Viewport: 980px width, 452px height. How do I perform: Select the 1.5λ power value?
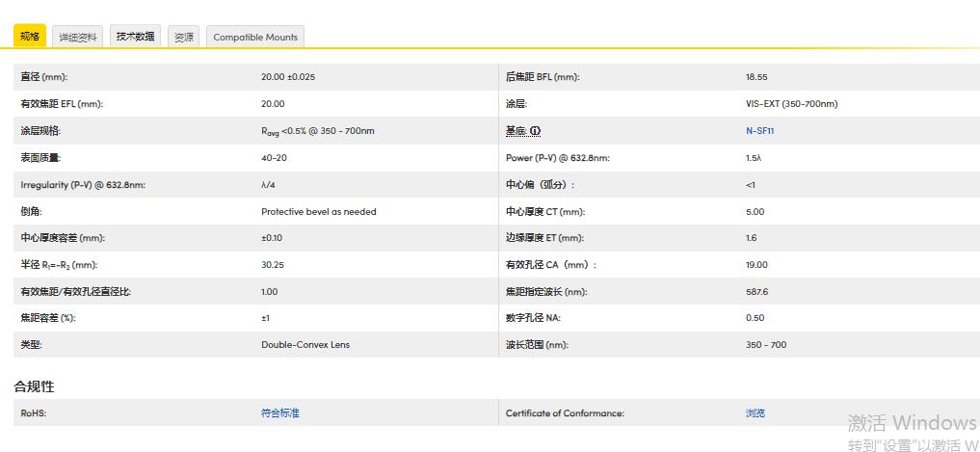pyautogui.click(x=754, y=157)
